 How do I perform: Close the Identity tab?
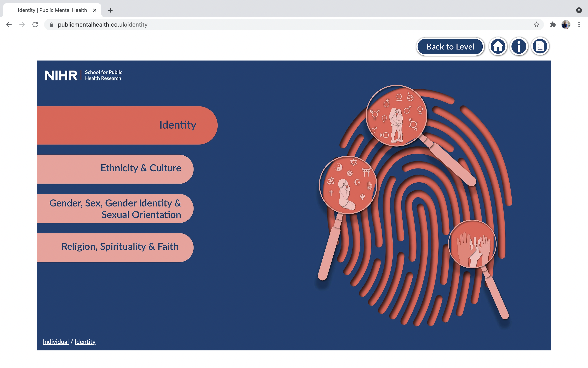tap(95, 10)
